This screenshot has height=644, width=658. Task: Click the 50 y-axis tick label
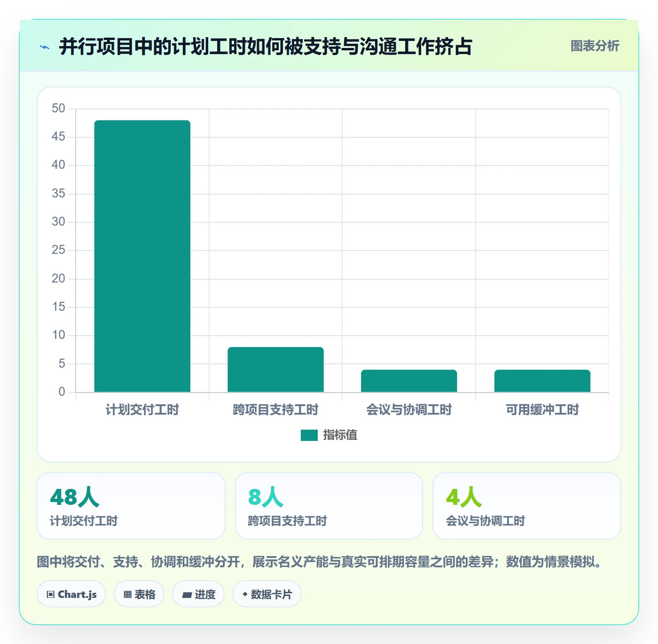coord(58,109)
